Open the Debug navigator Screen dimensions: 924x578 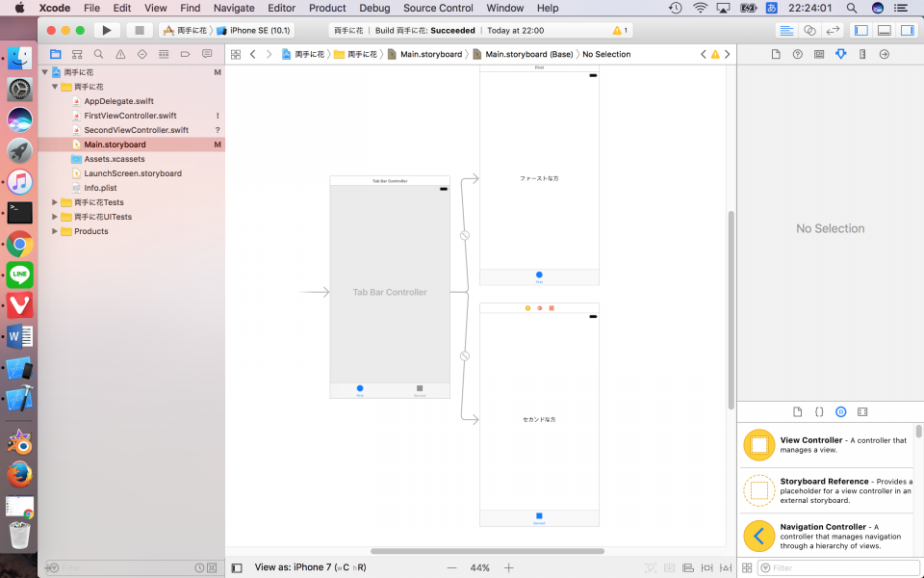click(164, 54)
